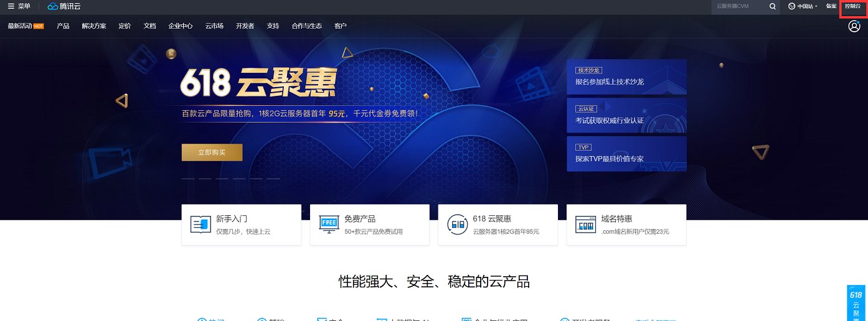Click the 618 云聚惠 banner headline
868x321 pixels.
(258, 83)
